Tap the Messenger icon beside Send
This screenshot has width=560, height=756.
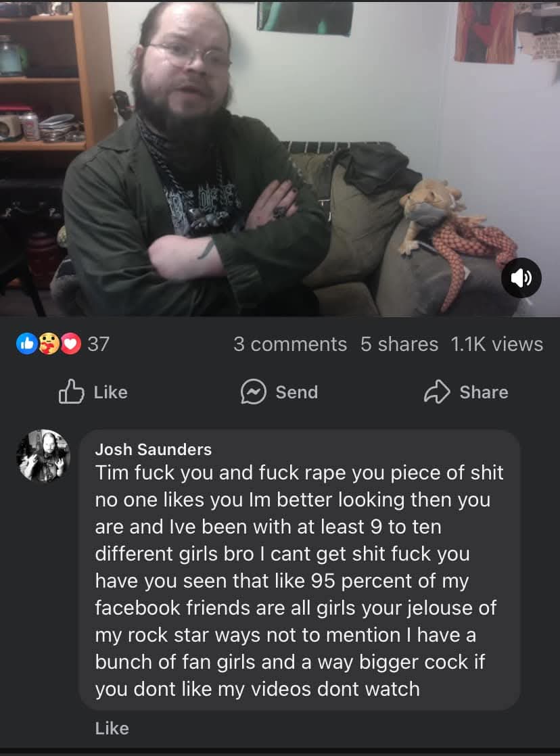click(253, 392)
